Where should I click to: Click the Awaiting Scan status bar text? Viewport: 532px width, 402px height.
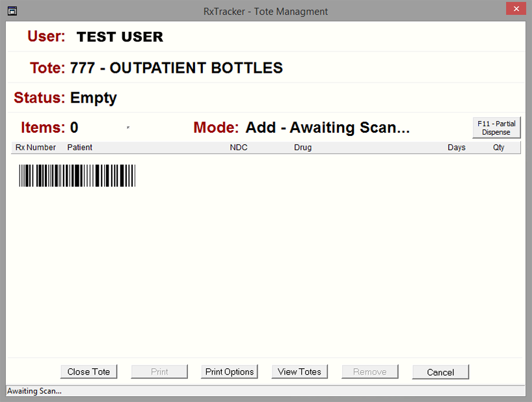point(34,391)
